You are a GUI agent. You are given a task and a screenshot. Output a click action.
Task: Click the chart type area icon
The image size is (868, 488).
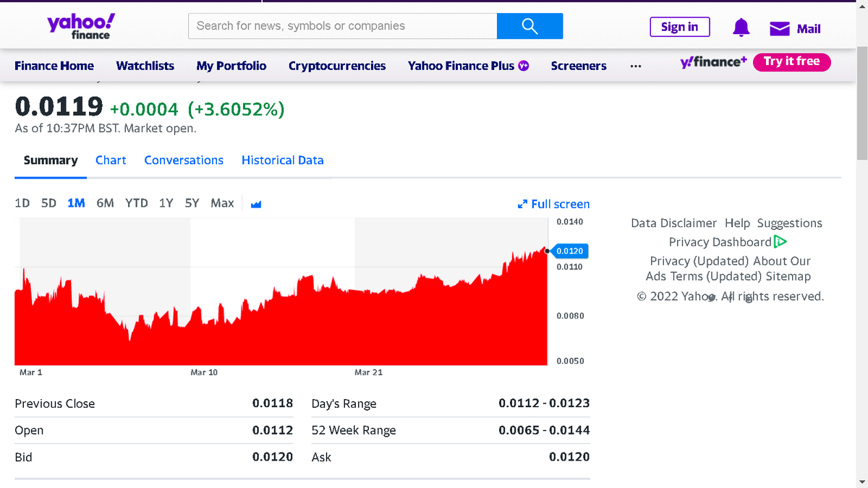pos(255,204)
